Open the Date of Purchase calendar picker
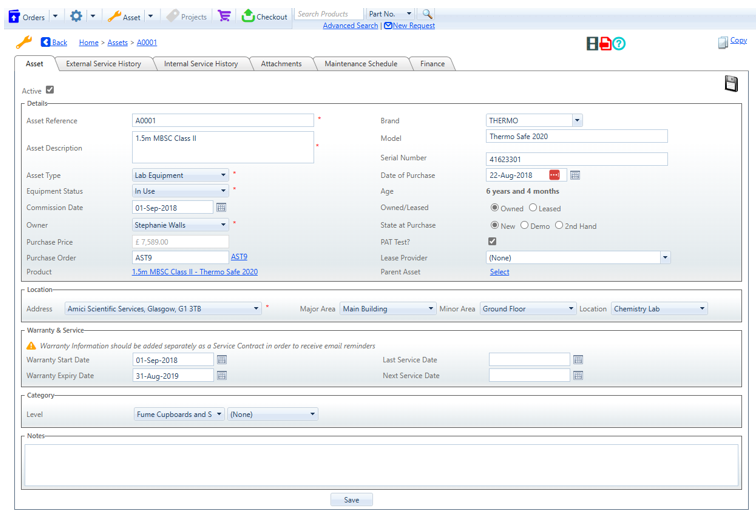Screen dimensions: 756x512 point(575,175)
